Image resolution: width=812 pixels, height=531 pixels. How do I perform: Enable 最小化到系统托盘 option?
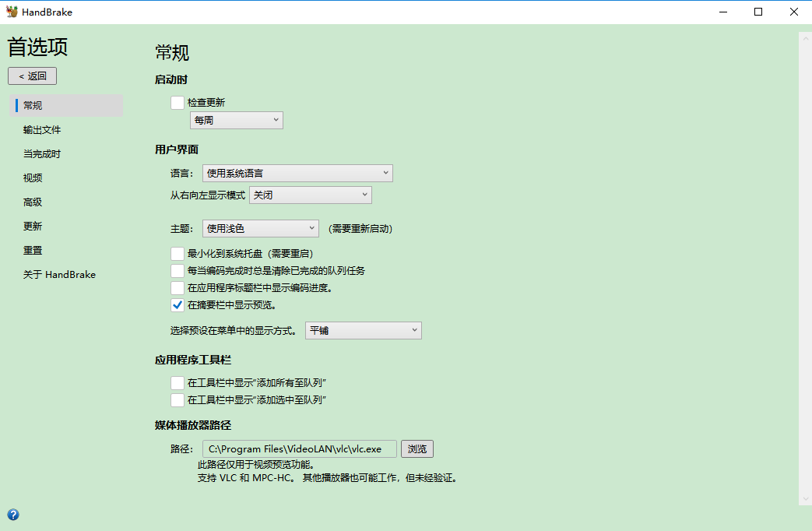[x=178, y=253]
